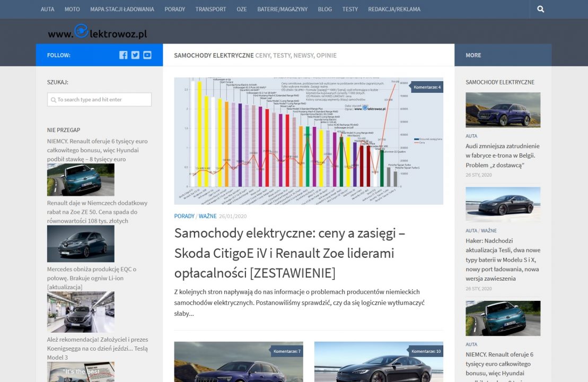Read Koenigsegg founder Tesla Model 3 article
The width and height of the screenshot is (588, 382).
click(98, 348)
